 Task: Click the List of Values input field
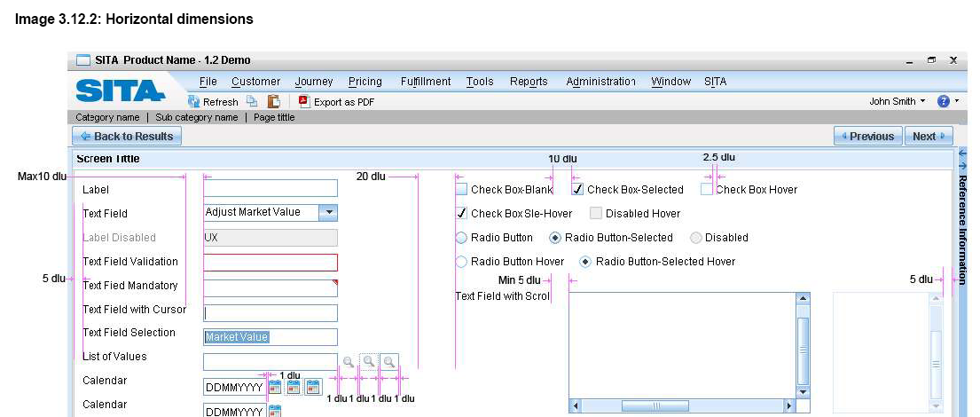pyautogui.click(x=270, y=362)
